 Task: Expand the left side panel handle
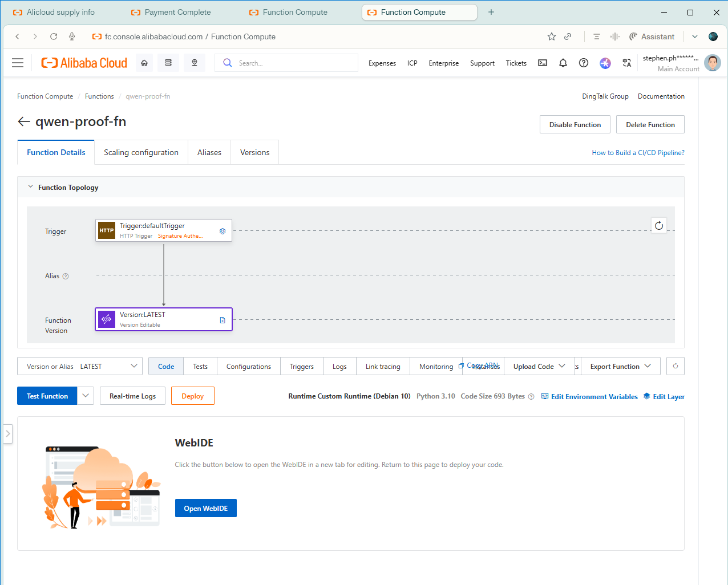7,433
